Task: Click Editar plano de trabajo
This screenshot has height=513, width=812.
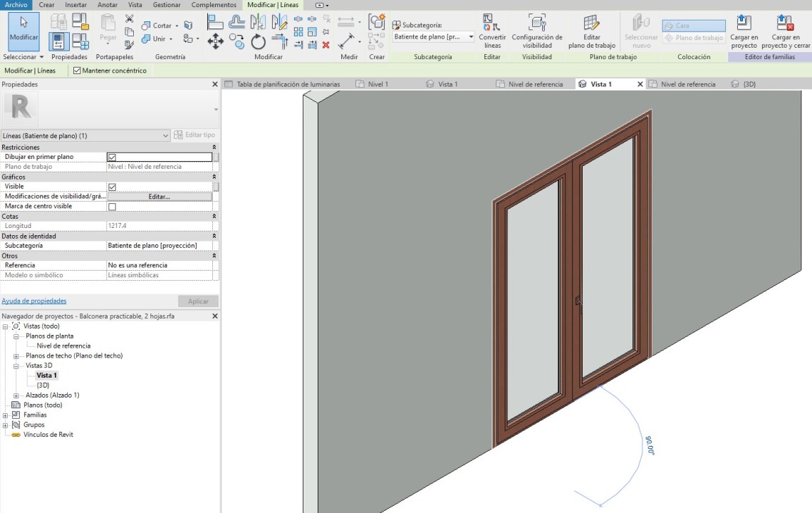Action: point(592,31)
